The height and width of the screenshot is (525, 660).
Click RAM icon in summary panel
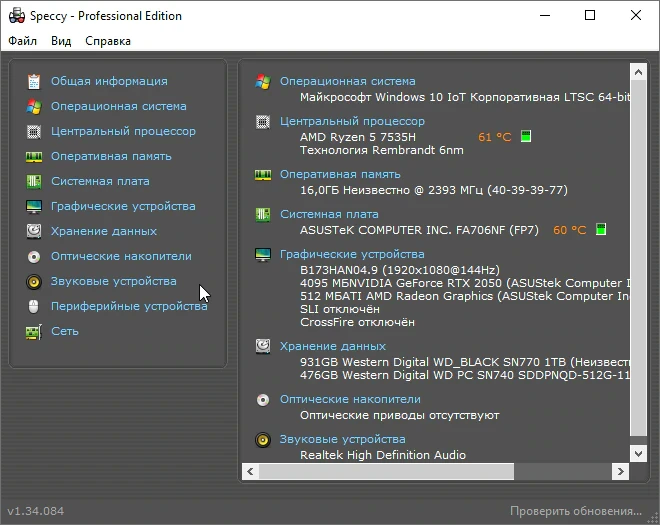(263, 175)
